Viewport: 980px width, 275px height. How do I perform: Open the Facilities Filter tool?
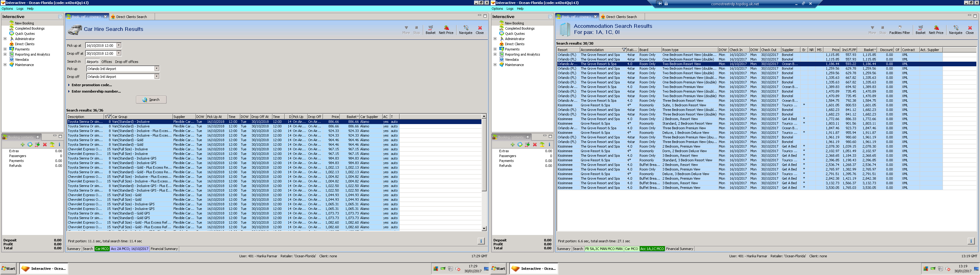pyautogui.click(x=899, y=30)
